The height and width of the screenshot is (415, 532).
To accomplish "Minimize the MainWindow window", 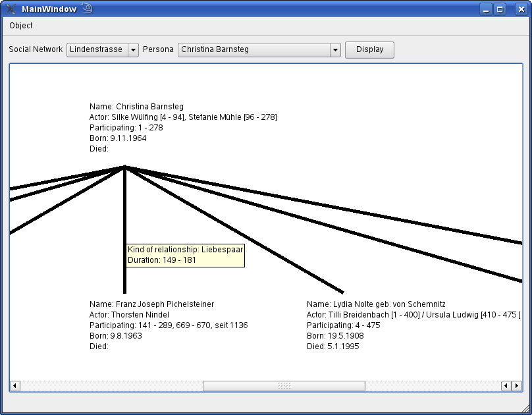I will pyautogui.click(x=486, y=9).
